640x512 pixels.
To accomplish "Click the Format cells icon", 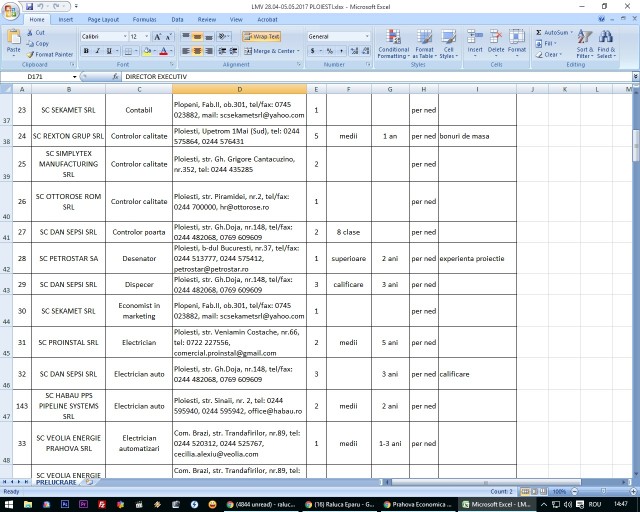I will point(517,37).
